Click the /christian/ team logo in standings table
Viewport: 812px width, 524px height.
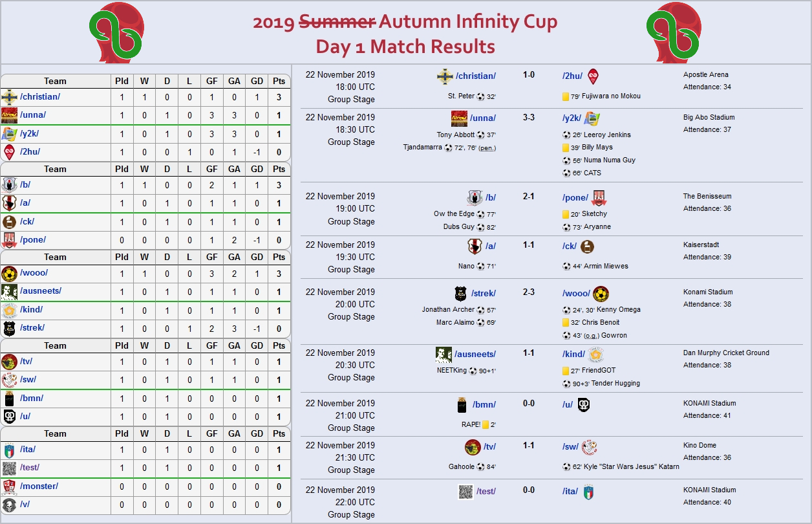9,97
